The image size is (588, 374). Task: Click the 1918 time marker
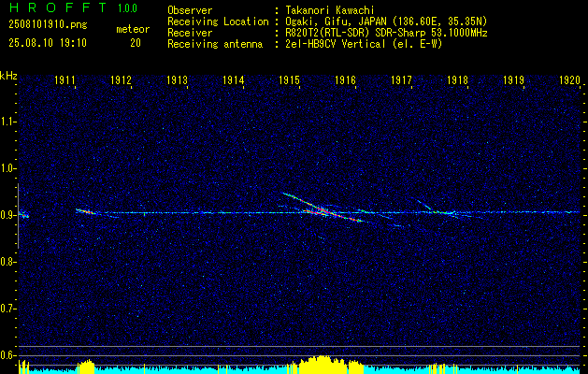(x=457, y=80)
